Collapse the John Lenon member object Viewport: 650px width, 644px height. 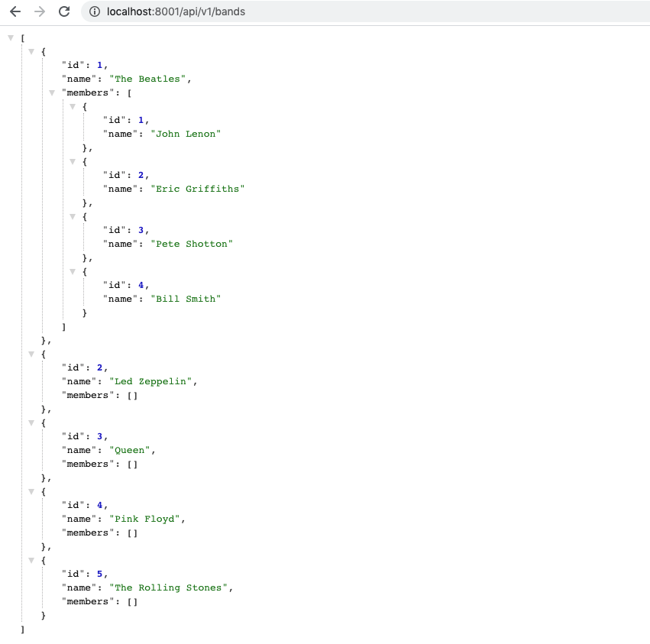73,106
